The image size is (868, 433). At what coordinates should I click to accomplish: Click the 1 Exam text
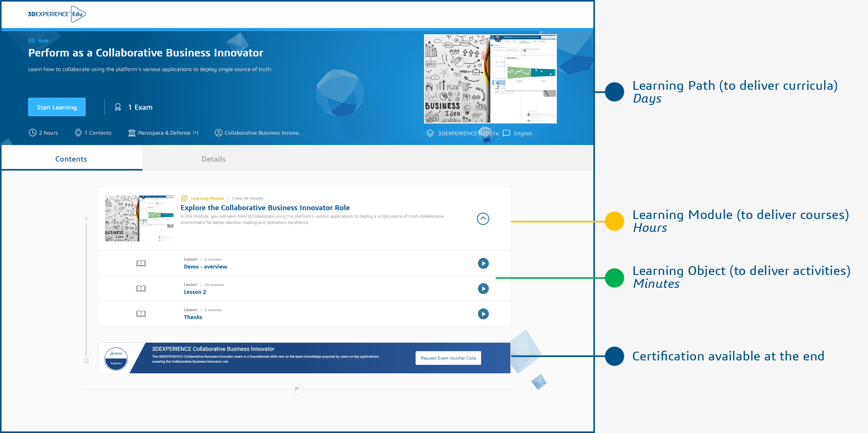pyautogui.click(x=140, y=107)
